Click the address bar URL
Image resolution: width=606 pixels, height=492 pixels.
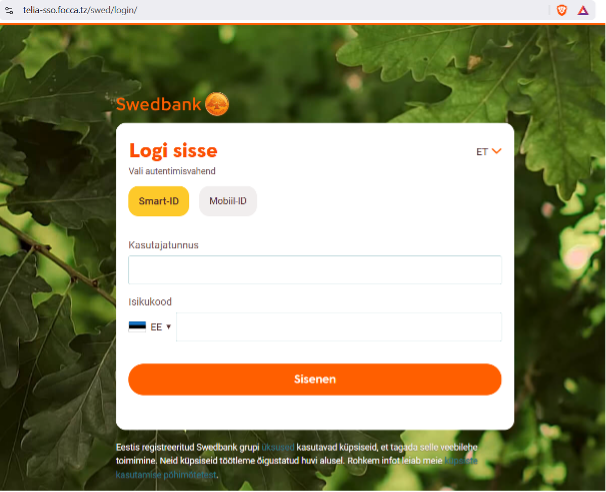80,10
